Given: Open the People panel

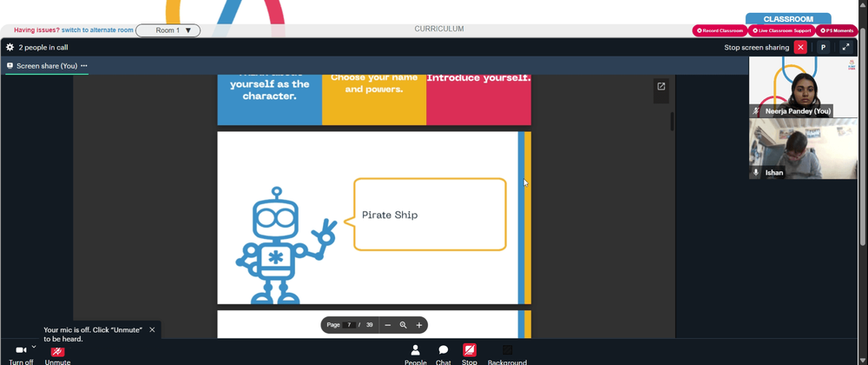Looking at the screenshot, I should [x=415, y=355].
